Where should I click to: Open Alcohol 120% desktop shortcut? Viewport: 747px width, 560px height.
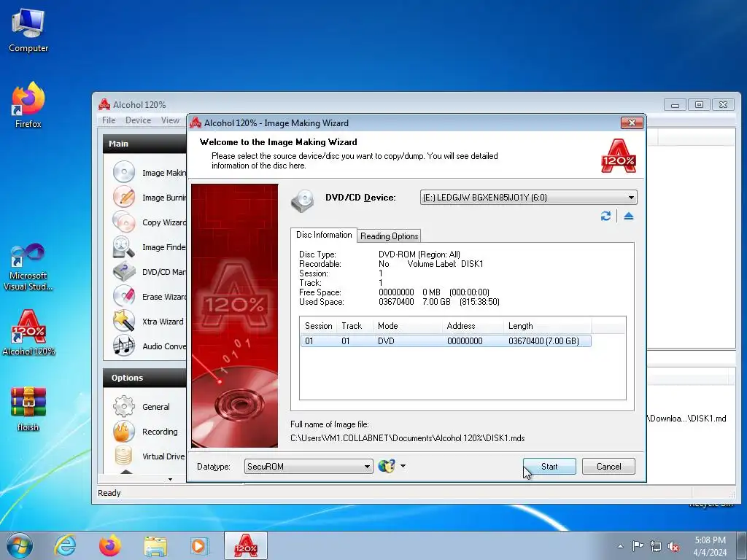[x=28, y=332]
